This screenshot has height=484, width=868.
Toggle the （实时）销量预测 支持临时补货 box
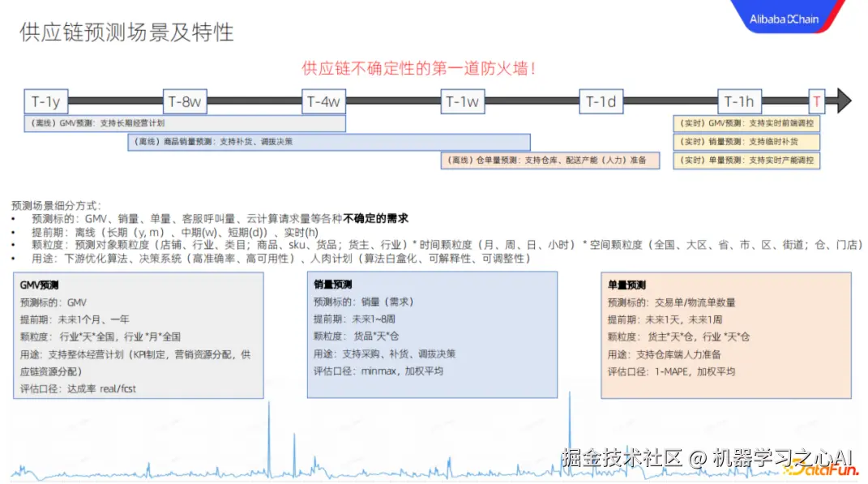click(x=746, y=141)
